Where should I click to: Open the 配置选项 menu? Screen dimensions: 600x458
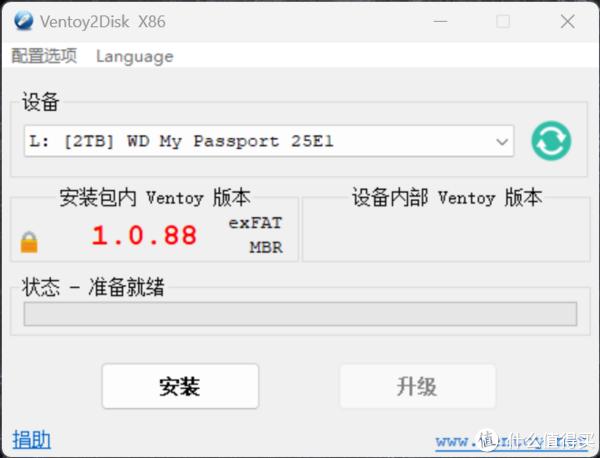point(44,56)
